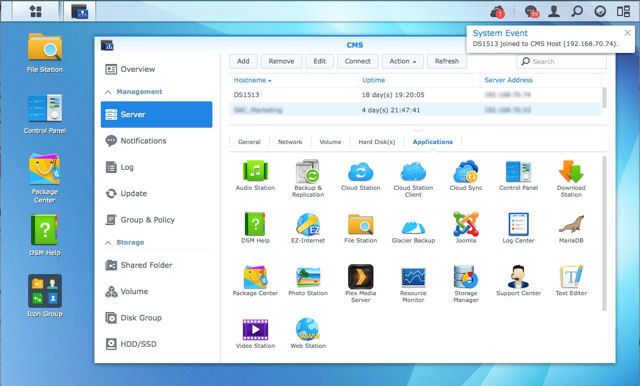Open the Download Station icon

(571, 171)
